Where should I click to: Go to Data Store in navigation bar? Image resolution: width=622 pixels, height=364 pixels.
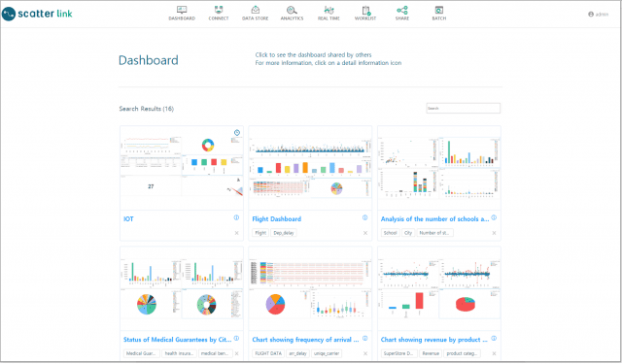tap(255, 13)
